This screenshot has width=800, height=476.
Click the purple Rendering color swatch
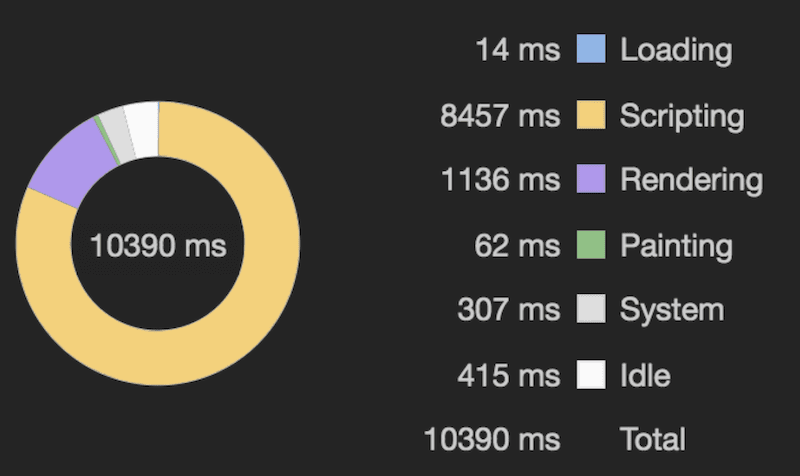click(591, 180)
